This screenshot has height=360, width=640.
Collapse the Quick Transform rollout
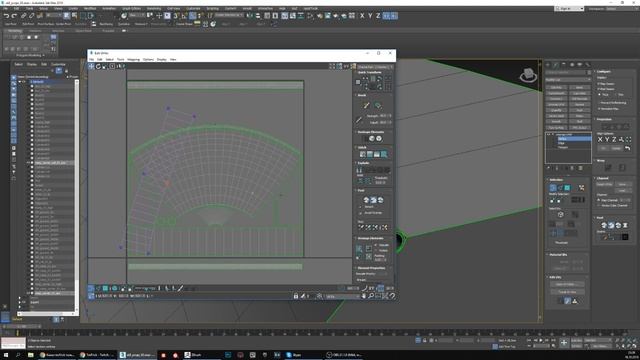click(x=370, y=72)
